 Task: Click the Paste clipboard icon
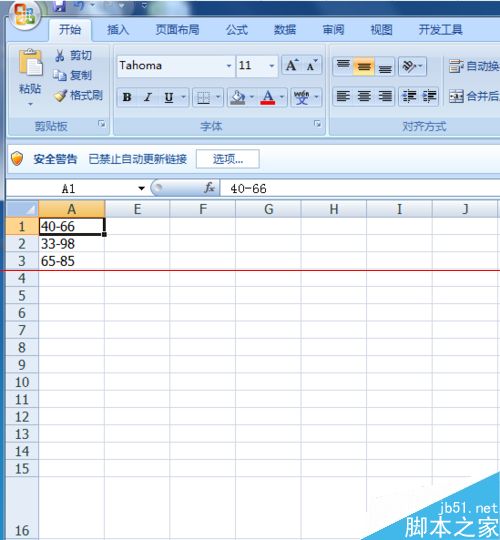tap(31, 63)
